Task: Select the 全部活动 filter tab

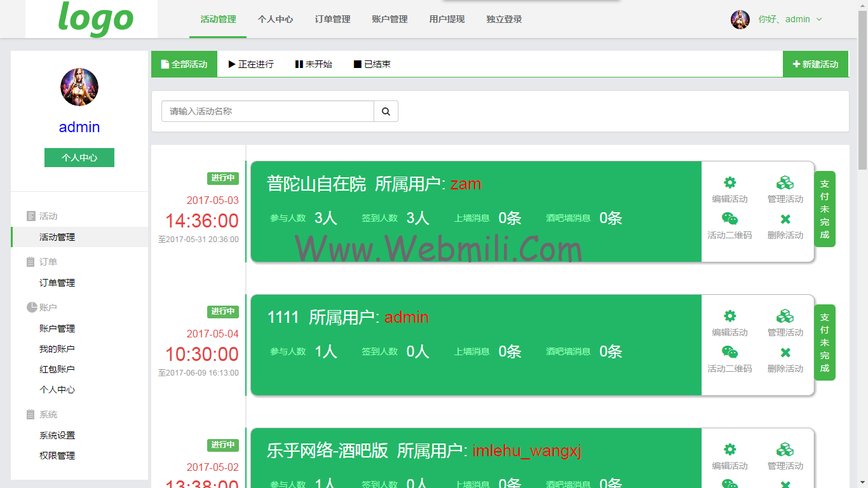Action: pyautogui.click(x=184, y=64)
